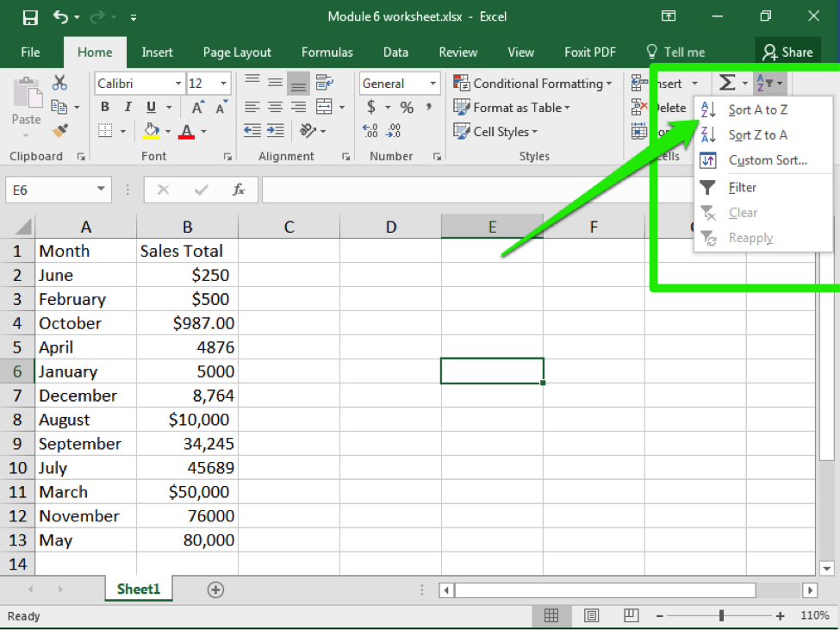Click the Share button
This screenshot has width=840, height=630.
[x=787, y=53]
